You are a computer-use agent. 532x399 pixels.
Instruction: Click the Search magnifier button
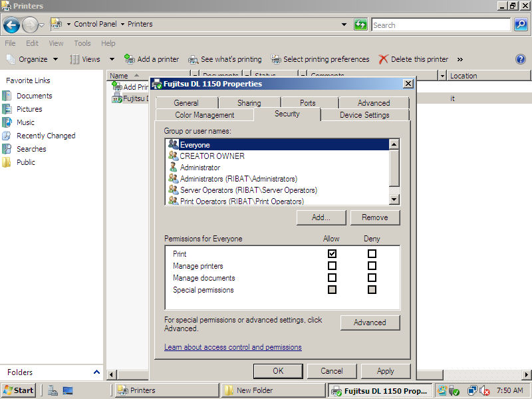[521, 25]
